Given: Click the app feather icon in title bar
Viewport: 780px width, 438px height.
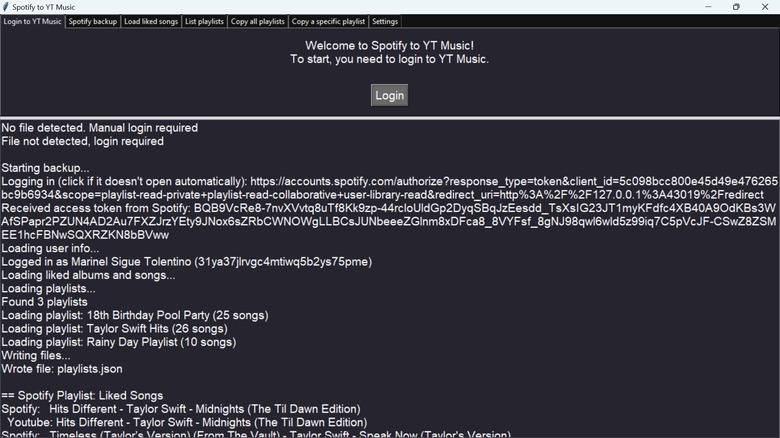Looking at the screenshot, I should click(6, 7).
